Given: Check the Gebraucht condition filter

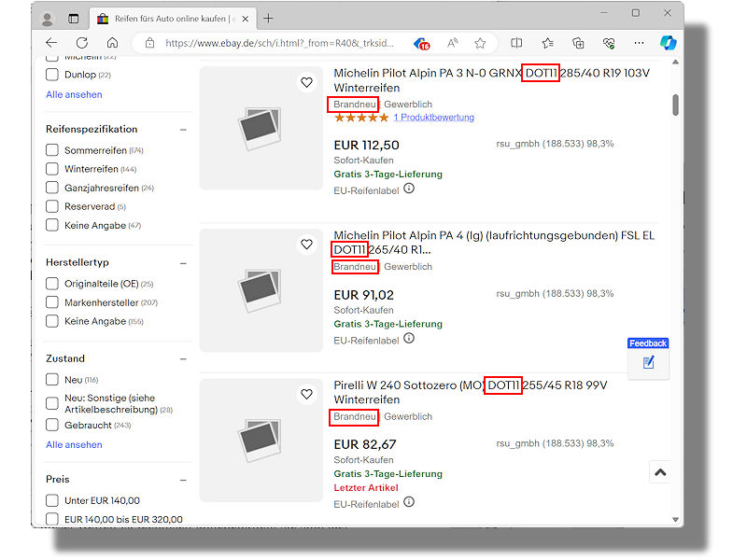Looking at the screenshot, I should coord(52,425).
